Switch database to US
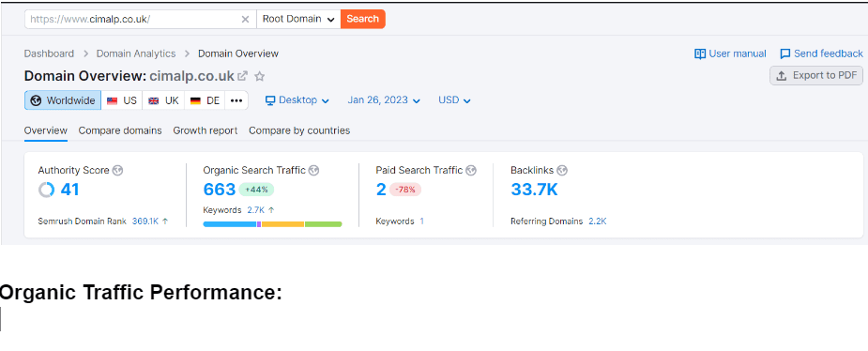The width and height of the screenshot is (868, 351). click(x=122, y=100)
